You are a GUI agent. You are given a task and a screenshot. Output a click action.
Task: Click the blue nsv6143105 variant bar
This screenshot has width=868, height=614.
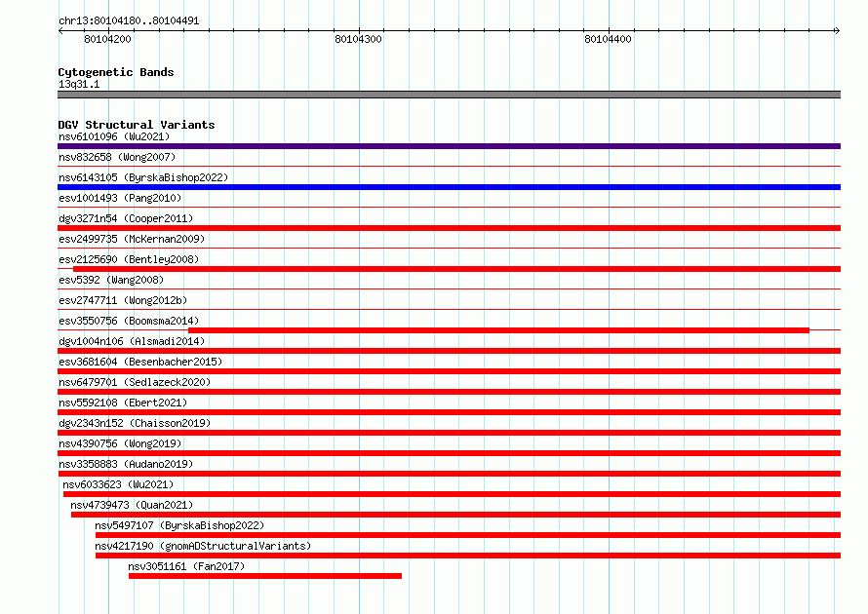[449, 187]
